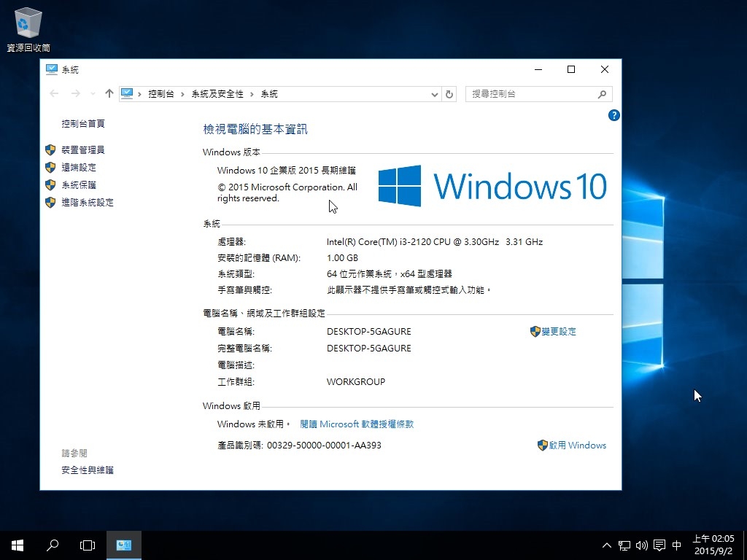Click DESCKTOP-5GAGURE next to 電腦名稱
The height and width of the screenshot is (560, 747).
coord(368,332)
